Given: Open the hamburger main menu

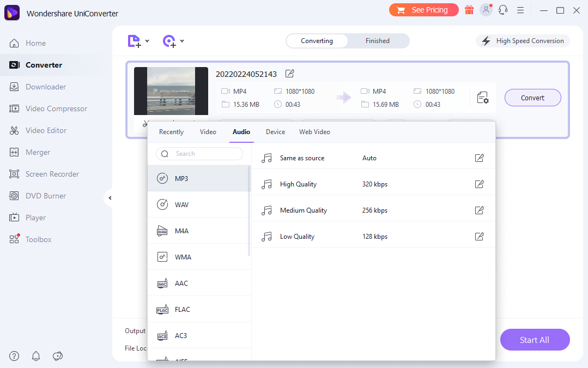Looking at the screenshot, I should coord(520,10).
